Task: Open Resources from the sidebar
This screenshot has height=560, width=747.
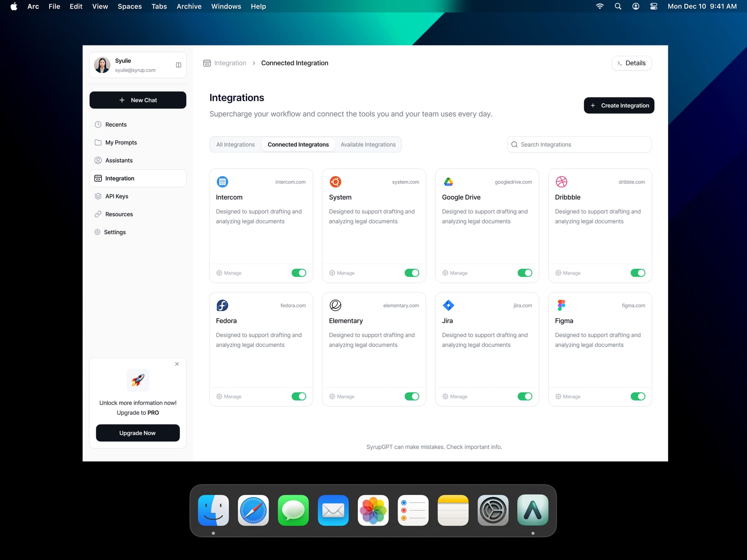Action: point(119,214)
